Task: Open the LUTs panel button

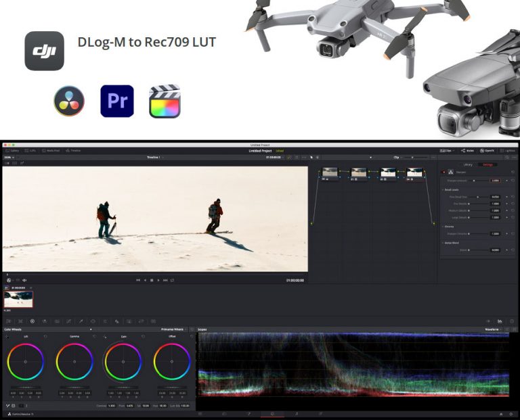Action: (x=30, y=151)
